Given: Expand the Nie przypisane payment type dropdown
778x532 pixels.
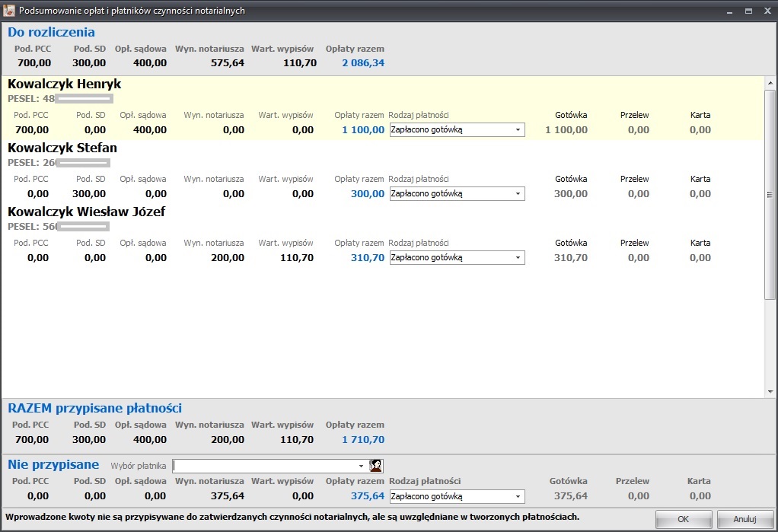Looking at the screenshot, I should pyautogui.click(x=518, y=497).
